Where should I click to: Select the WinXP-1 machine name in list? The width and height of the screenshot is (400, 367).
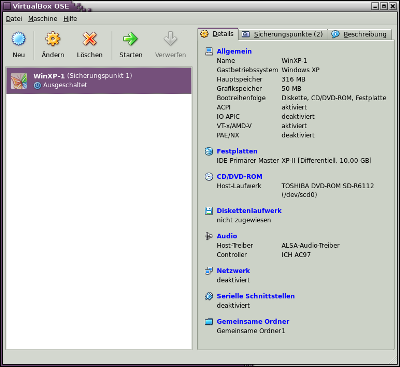[x=49, y=76]
